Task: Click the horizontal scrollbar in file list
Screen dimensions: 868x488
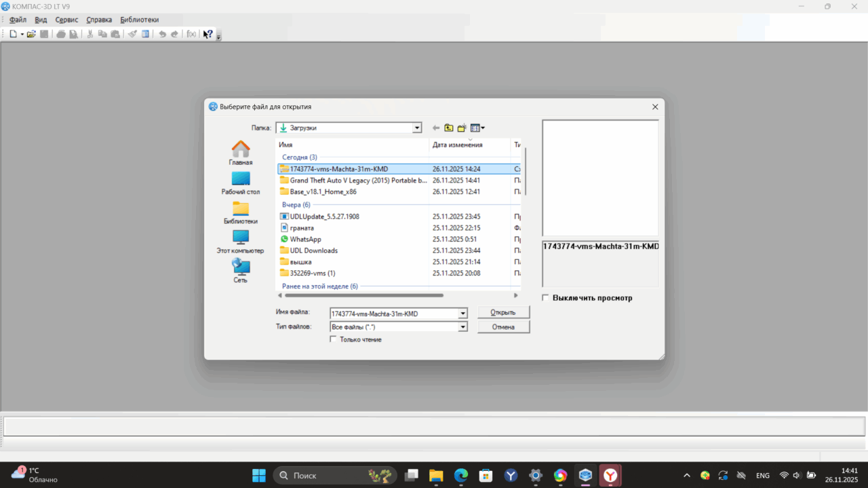Action: tap(364, 295)
